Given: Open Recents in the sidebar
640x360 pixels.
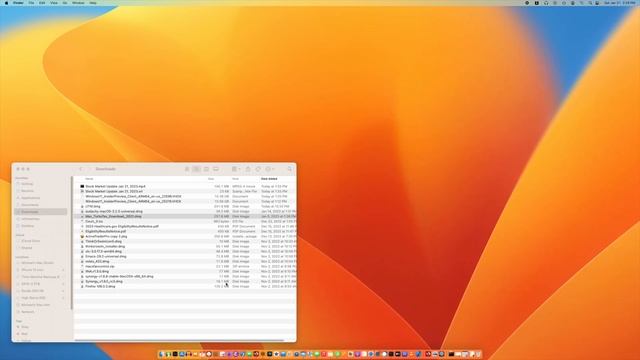Looking at the screenshot, I should point(27,191).
